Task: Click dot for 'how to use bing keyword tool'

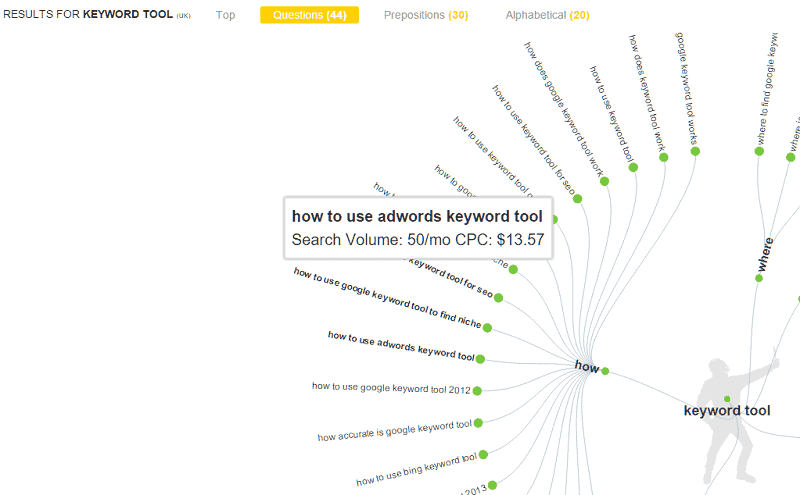Action: [x=483, y=455]
